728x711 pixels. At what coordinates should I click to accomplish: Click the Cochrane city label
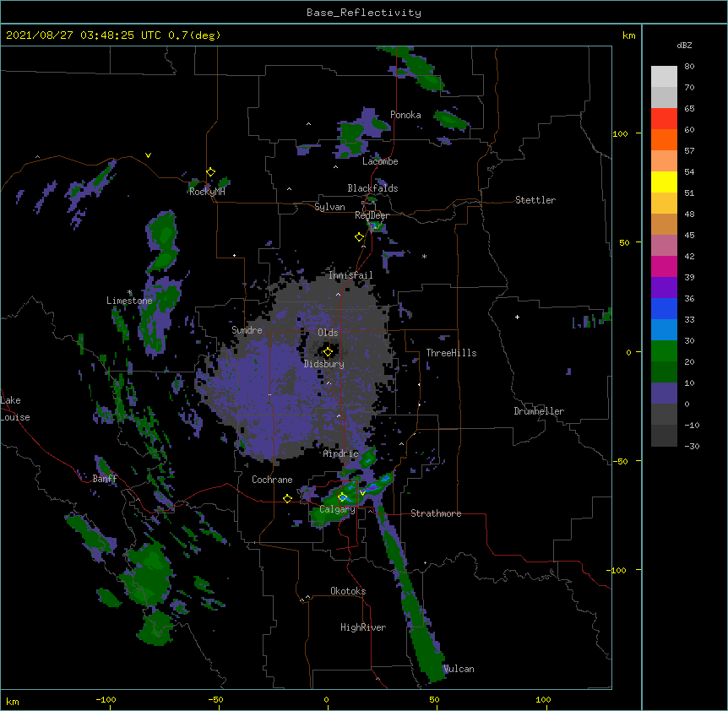272,480
